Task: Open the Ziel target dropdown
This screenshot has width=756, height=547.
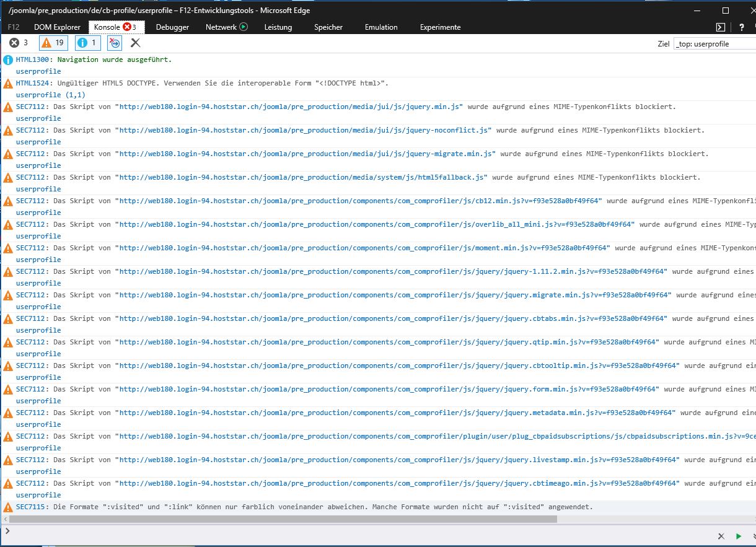Action: [714, 44]
